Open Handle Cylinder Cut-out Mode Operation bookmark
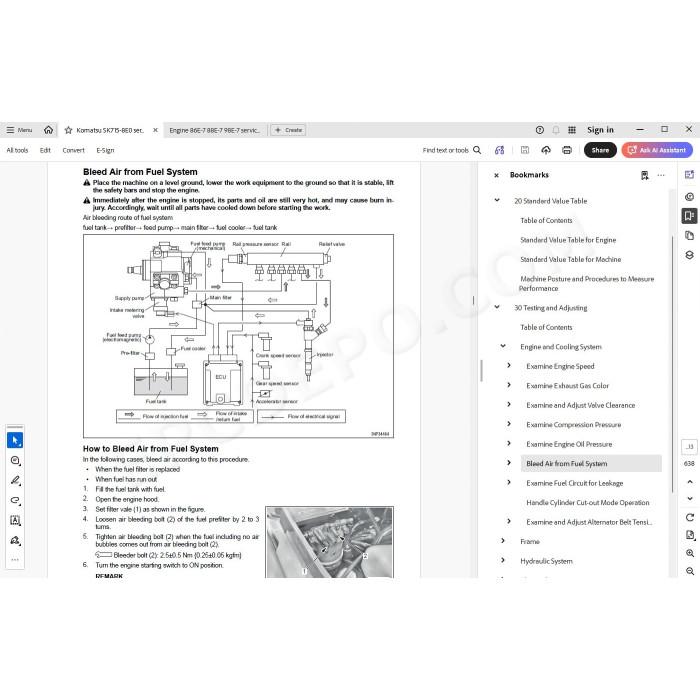The image size is (700, 700). pos(588,503)
